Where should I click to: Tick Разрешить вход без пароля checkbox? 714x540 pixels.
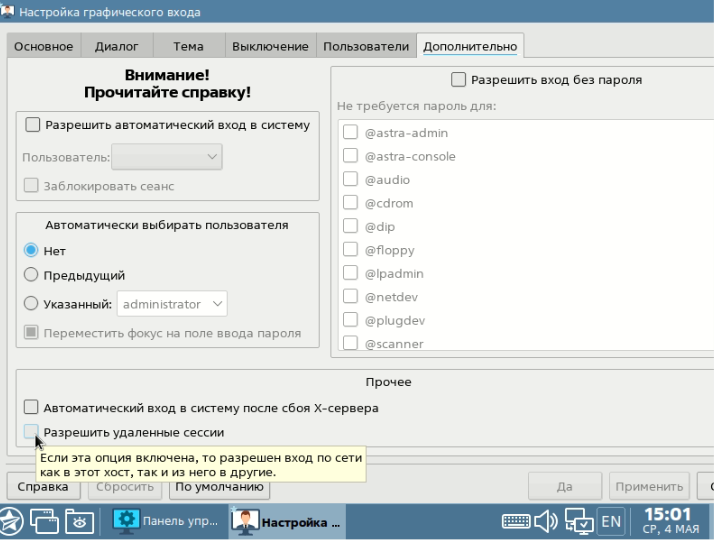click(458, 80)
